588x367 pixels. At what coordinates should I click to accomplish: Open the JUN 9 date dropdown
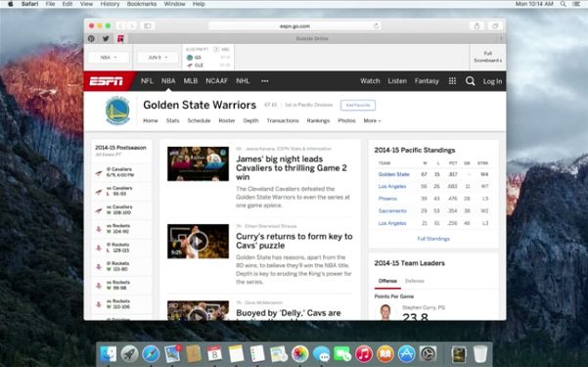158,58
